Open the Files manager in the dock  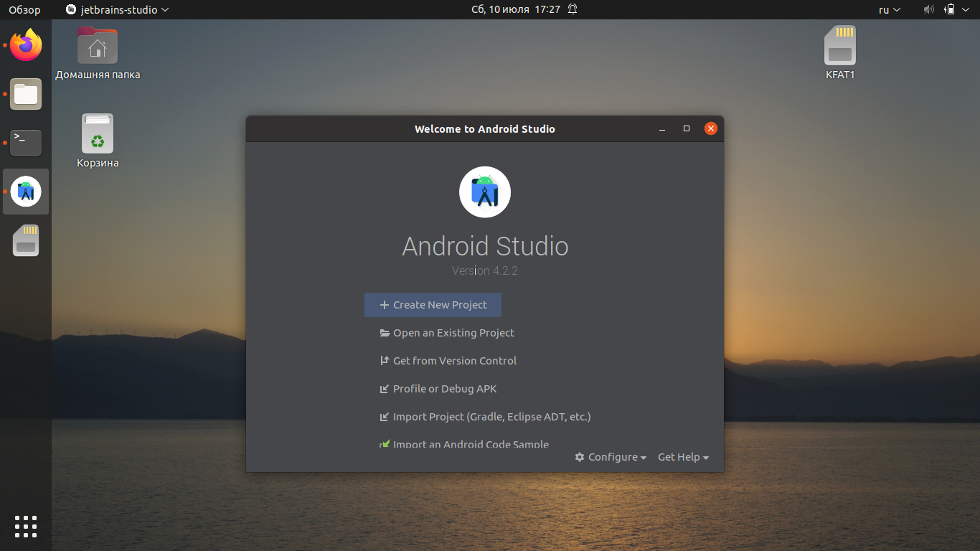26,94
